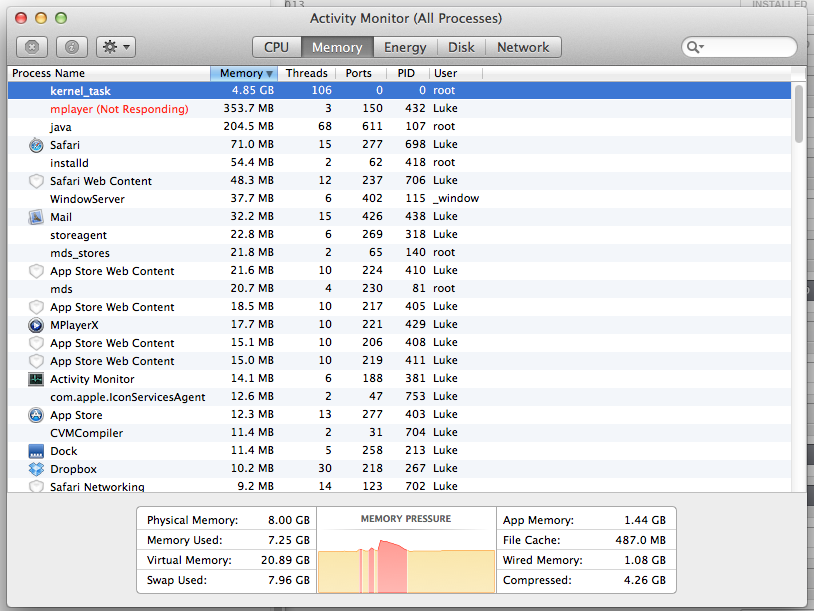Sort by the Ports column header
This screenshot has width=814, height=611.
pyautogui.click(x=361, y=73)
